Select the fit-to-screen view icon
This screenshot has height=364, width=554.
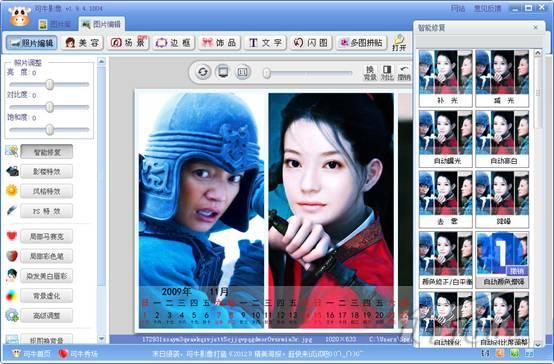[x=223, y=72]
